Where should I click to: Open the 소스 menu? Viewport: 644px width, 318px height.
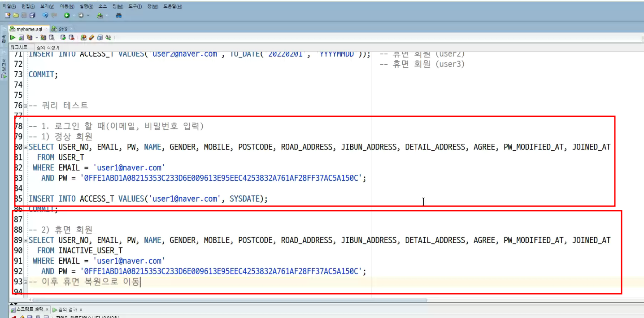coord(103,6)
